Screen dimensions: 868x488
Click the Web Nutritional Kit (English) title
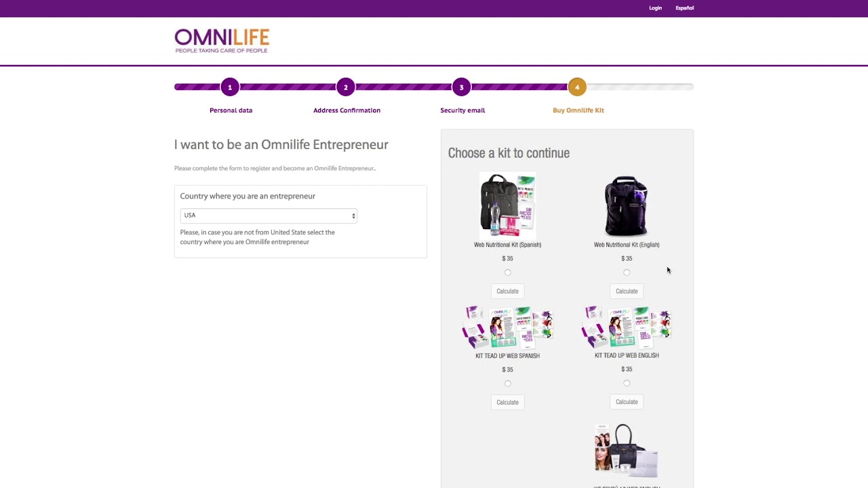(627, 245)
